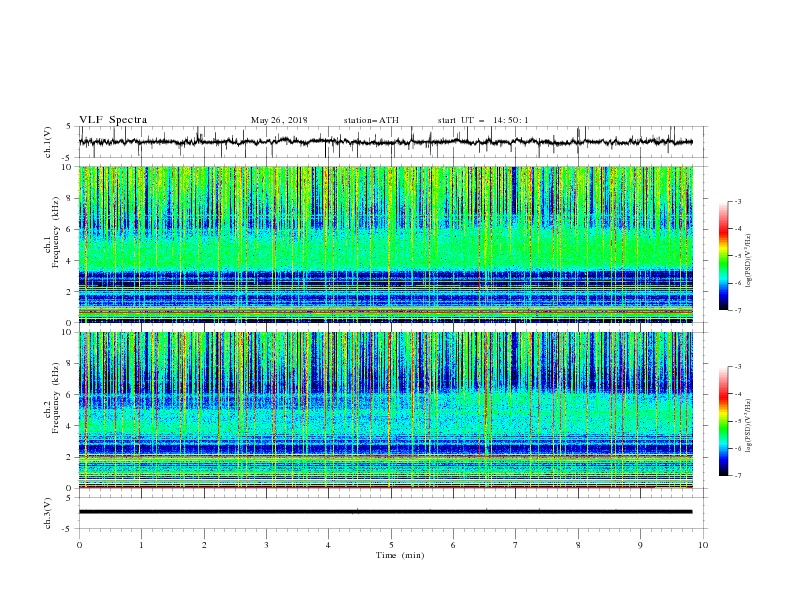
Task: Click the "-5" tick on ch.3(V) axis
Action: pyautogui.click(x=68, y=529)
